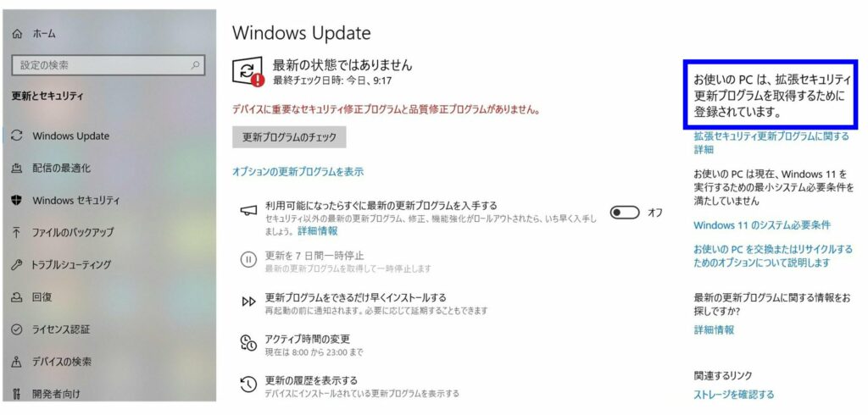Viewport: 868px width, 415px height.
Task: Click the Home icon in sidebar
Action: coord(17,35)
